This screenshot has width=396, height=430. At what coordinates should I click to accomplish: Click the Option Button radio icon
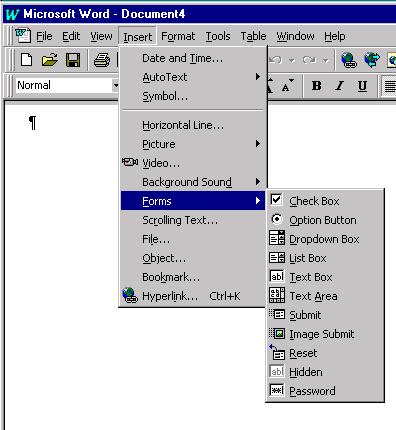276,219
